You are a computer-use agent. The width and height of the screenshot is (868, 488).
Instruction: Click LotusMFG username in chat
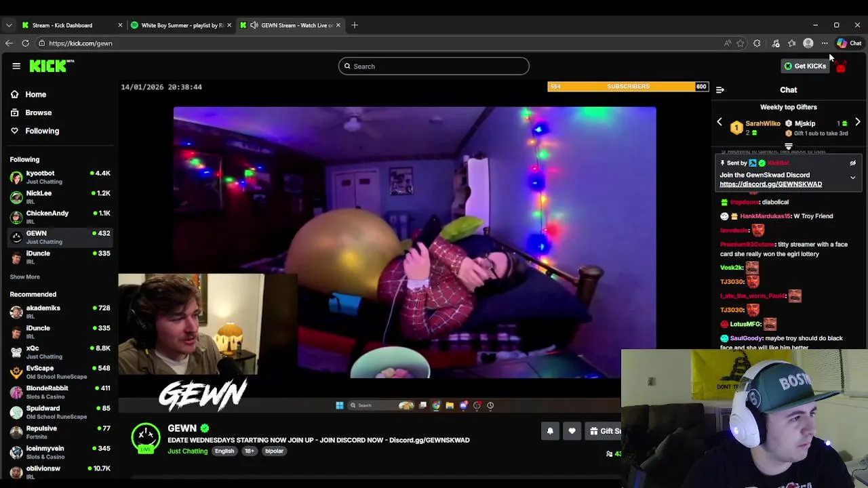tap(745, 324)
